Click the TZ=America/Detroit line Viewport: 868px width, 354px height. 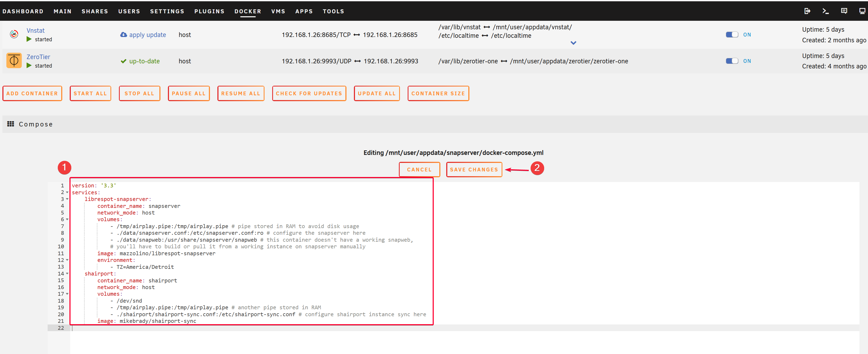(x=145, y=267)
